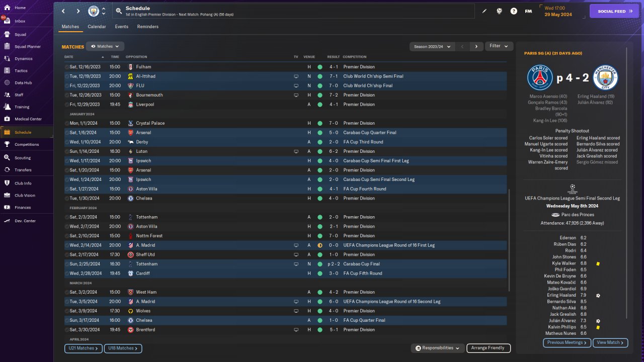
Task: Expand the Responsibilities dropdown
Action: pyautogui.click(x=438, y=348)
